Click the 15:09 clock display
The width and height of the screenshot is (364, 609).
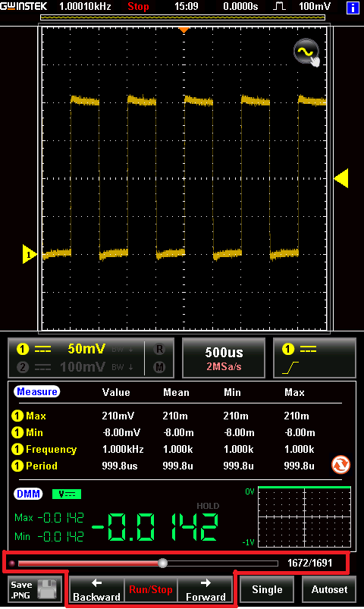point(186,7)
